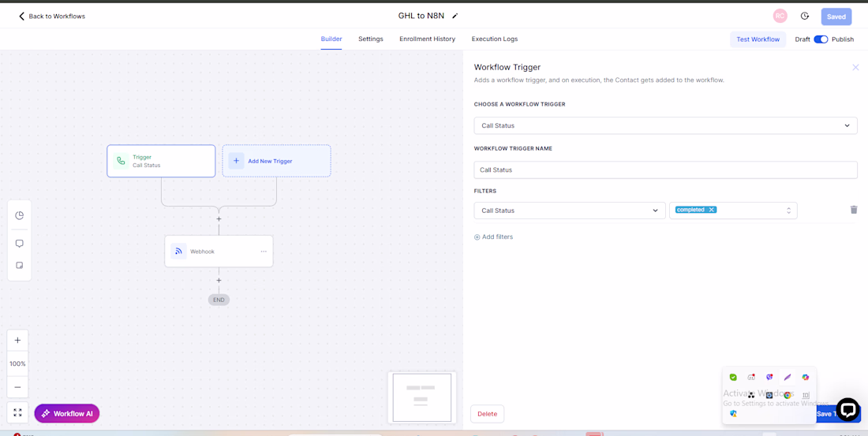Open the RC user avatar
The image size is (868, 436).
coord(780,16)
